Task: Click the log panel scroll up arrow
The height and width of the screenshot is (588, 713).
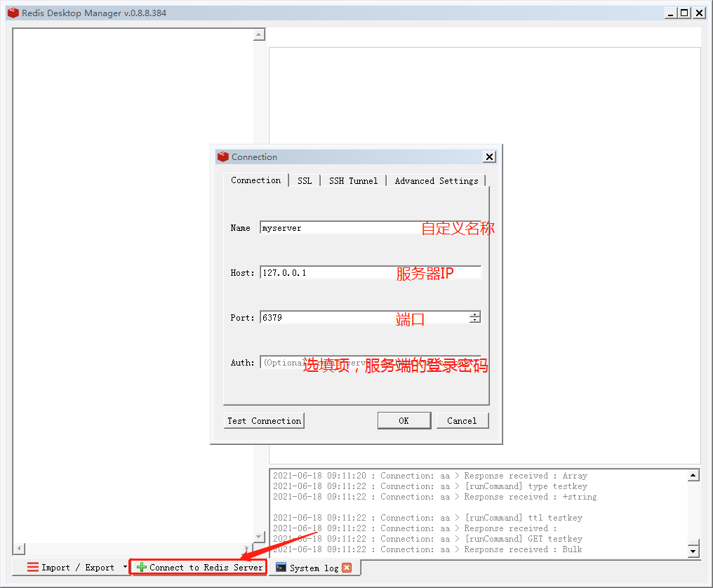Action: click(x=693, y=476)
